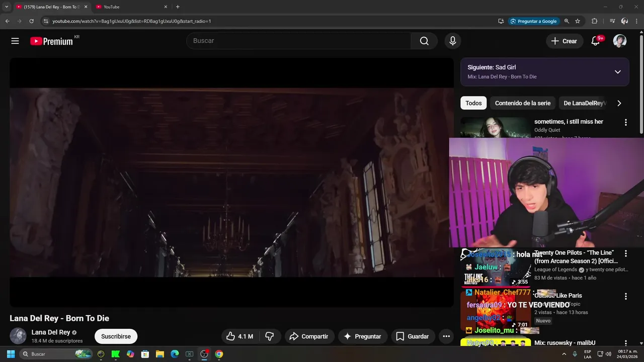Image resolution: width=644 pixels, height=362 pixels.
Task: Click the tray microphone indicator
Action: pyautogui.click(x=575, y=354)
